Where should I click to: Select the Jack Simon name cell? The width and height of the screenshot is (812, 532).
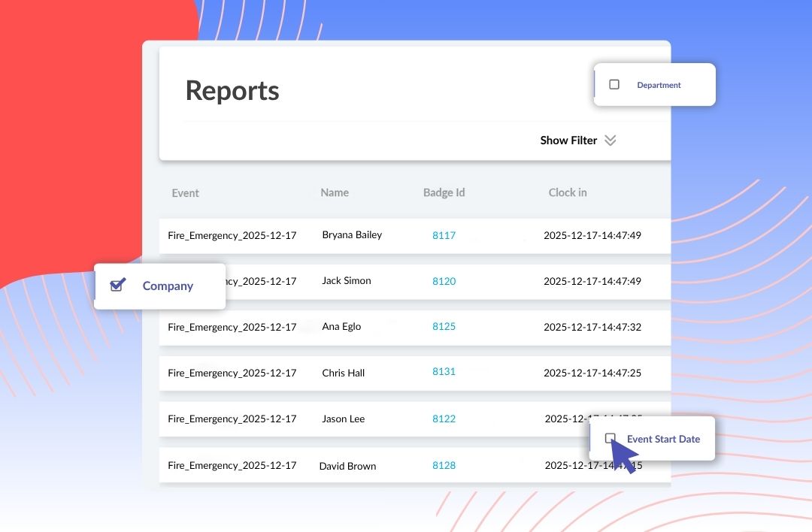click(347, 280)
